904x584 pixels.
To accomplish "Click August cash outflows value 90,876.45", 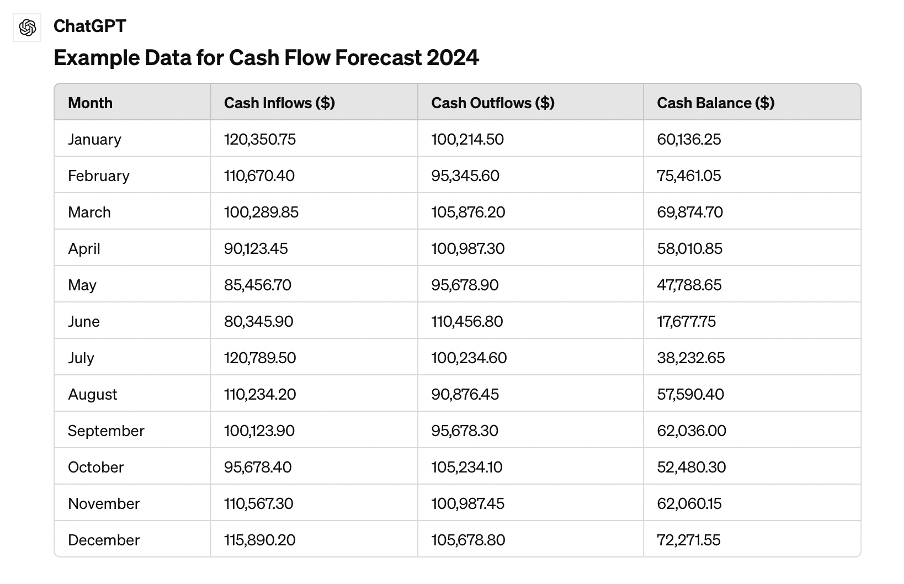I will point(465,395).
